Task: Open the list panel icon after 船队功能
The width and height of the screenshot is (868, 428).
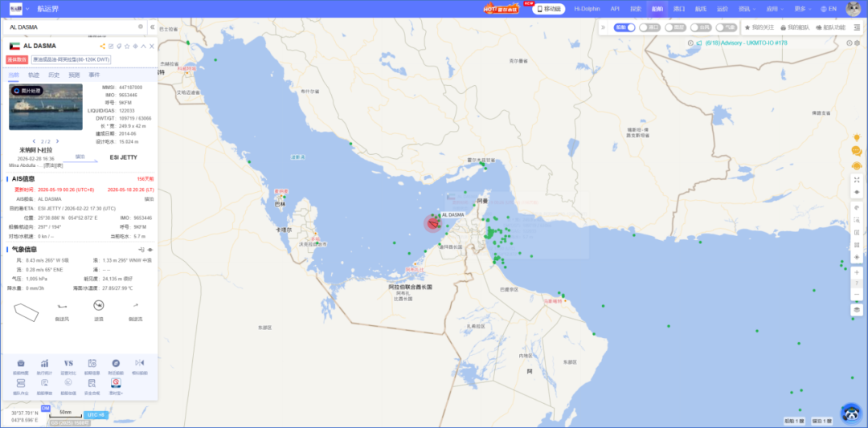Action: coord(857,27)
